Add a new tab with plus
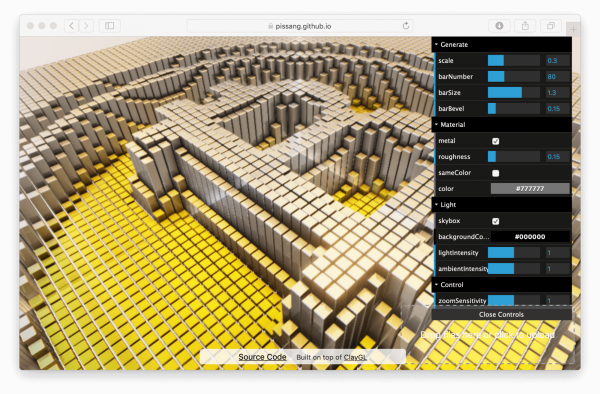 pyautogui.click(x=573, y=29)
